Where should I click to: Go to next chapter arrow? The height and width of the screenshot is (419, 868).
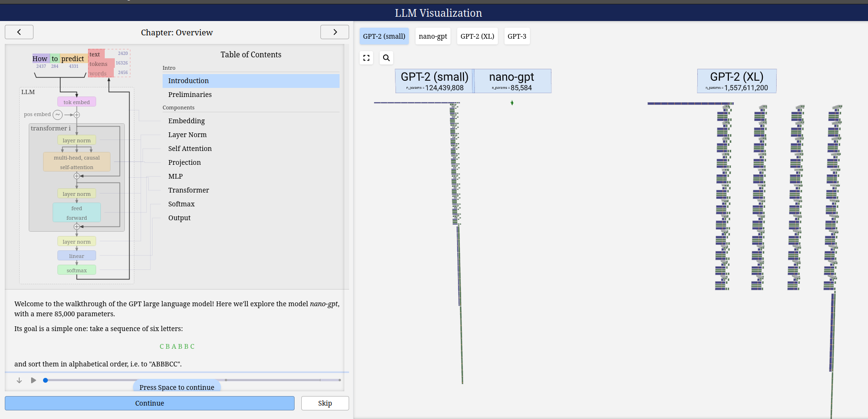(335, 32)
